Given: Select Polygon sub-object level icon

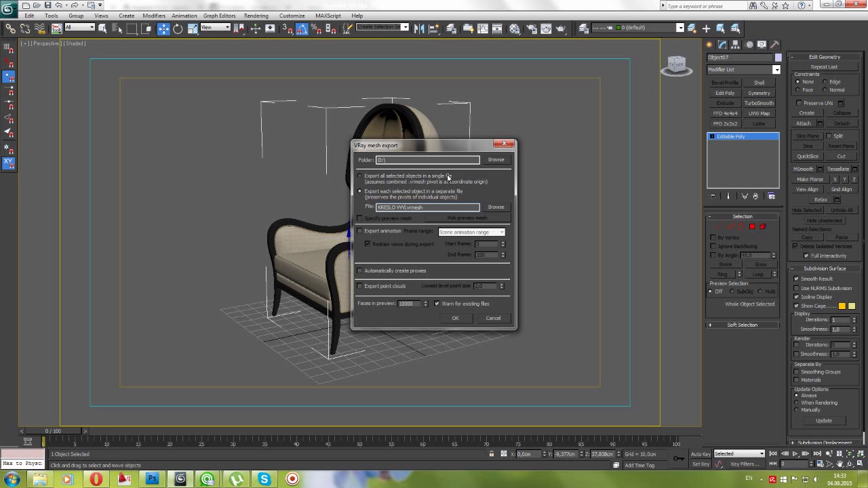Looking at the screenshot, I should (x=752, y=226).
